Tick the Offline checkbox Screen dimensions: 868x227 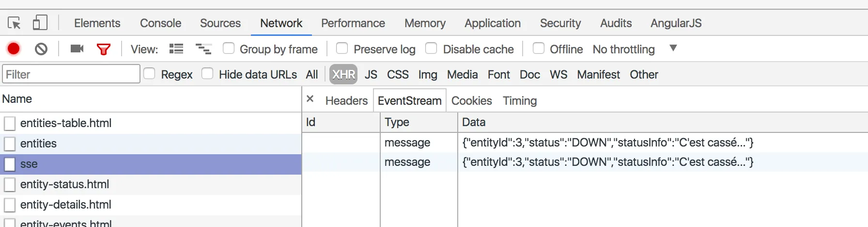(538, 49)
